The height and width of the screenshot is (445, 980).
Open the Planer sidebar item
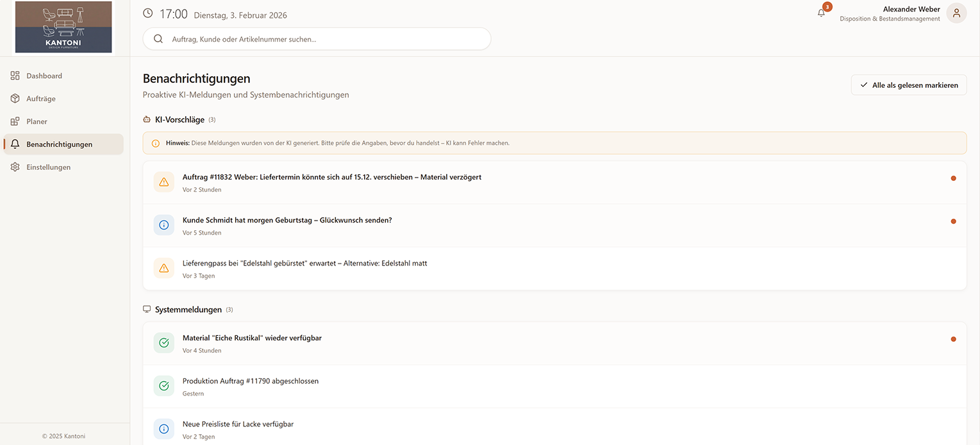coord(37,121)
